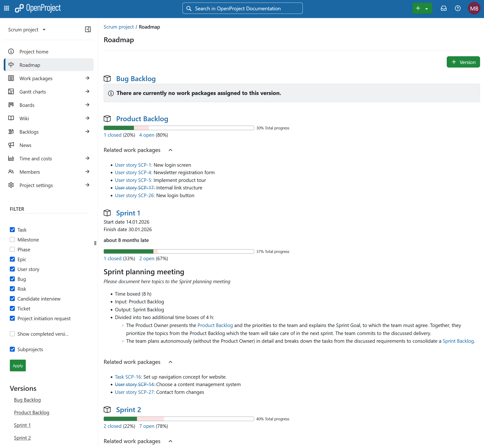Open the modules grid menu icon
This screenshot has height=448, width=484.
(x=7, y=8)
